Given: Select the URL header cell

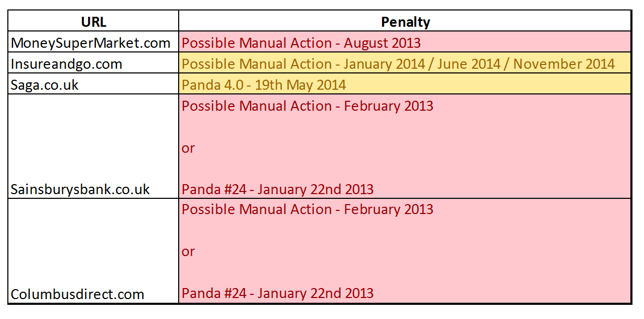Looking at the screenshot, I should pyautogui.click(x=93, y=22).
